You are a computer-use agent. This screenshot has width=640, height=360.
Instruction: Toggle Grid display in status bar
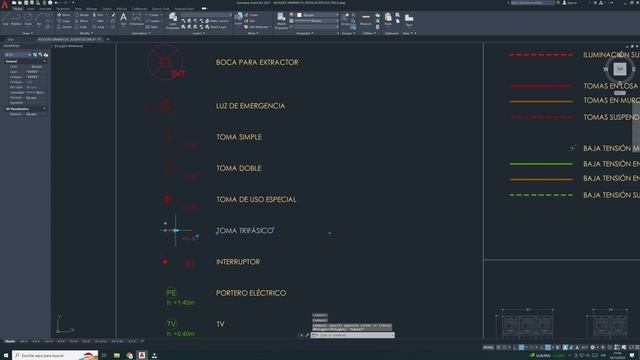[499, 347]
